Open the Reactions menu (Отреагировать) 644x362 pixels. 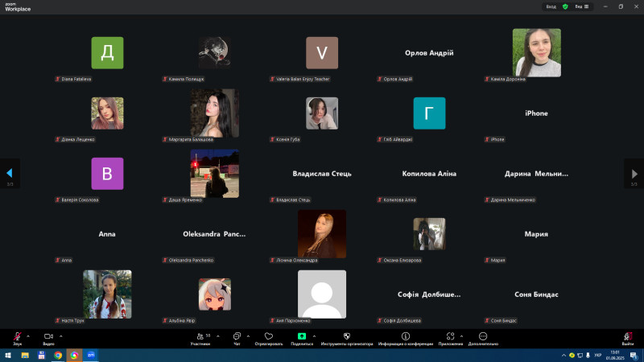tap(269, 336)
